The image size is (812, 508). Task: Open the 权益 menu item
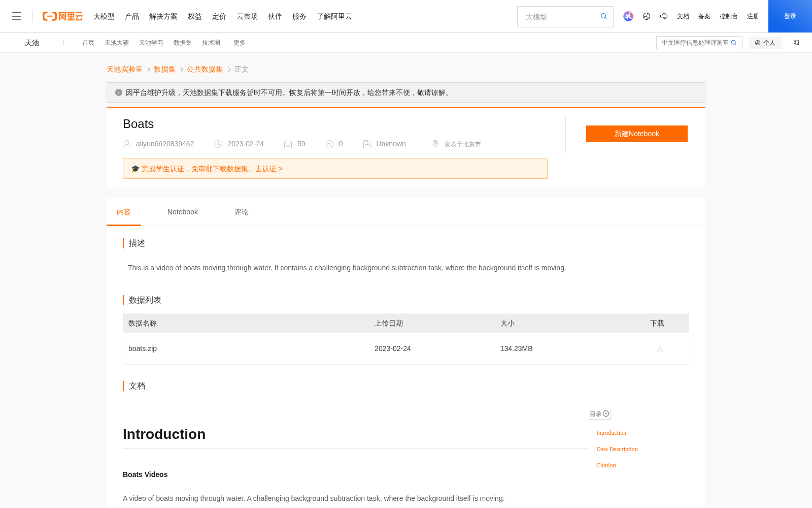coord(195,16)
